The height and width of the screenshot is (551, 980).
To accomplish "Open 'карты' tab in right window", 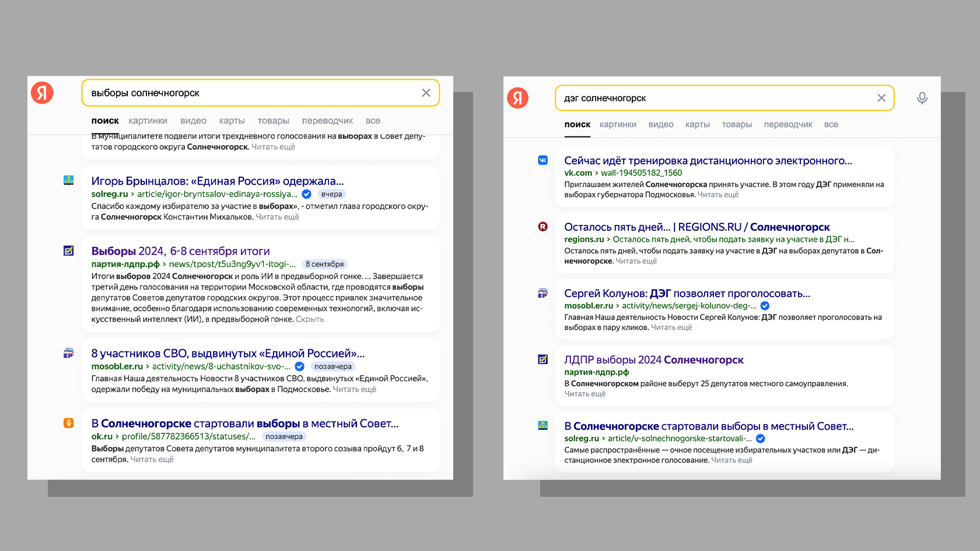I will 698,125.
